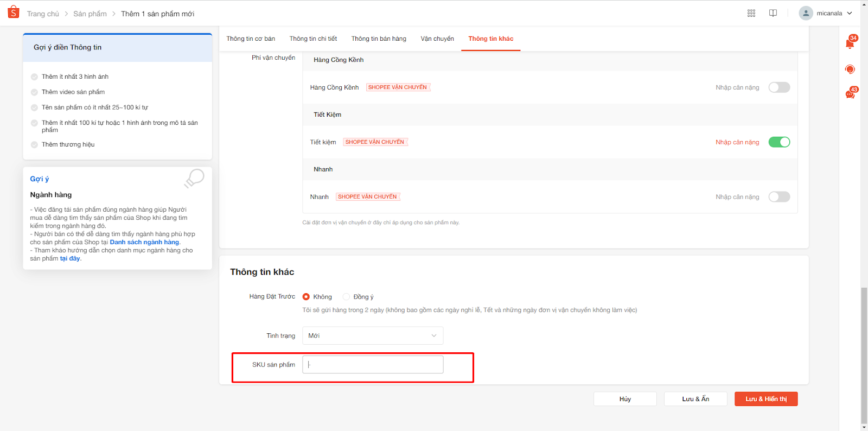Enable the Nhanh shipping toggle
868x431 pixels.
(779, 197)
